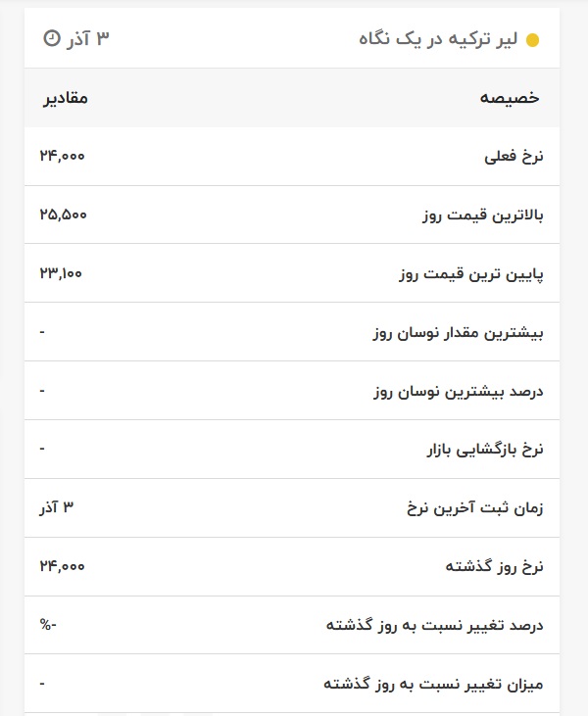Screen dimensions: 588x716
Task: Click the "نرخ فعلی" row label
Action: (x=514, y=156)
